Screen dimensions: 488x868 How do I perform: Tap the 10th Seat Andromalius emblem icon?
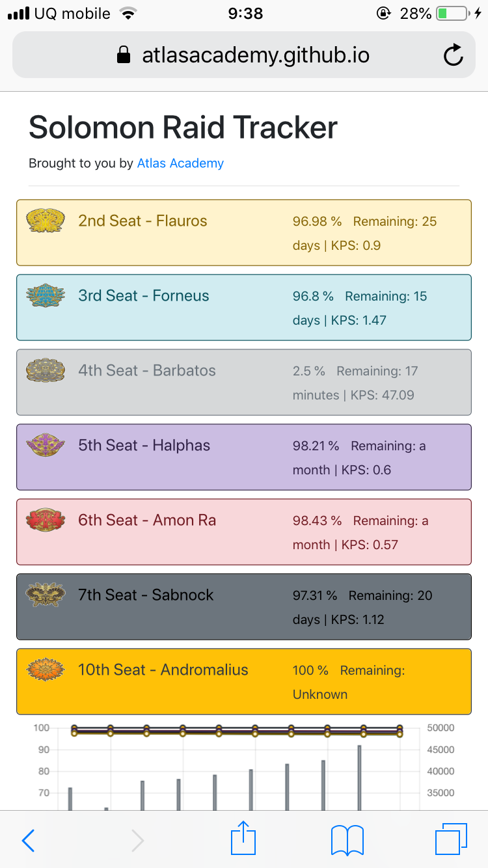coord(46,670)
